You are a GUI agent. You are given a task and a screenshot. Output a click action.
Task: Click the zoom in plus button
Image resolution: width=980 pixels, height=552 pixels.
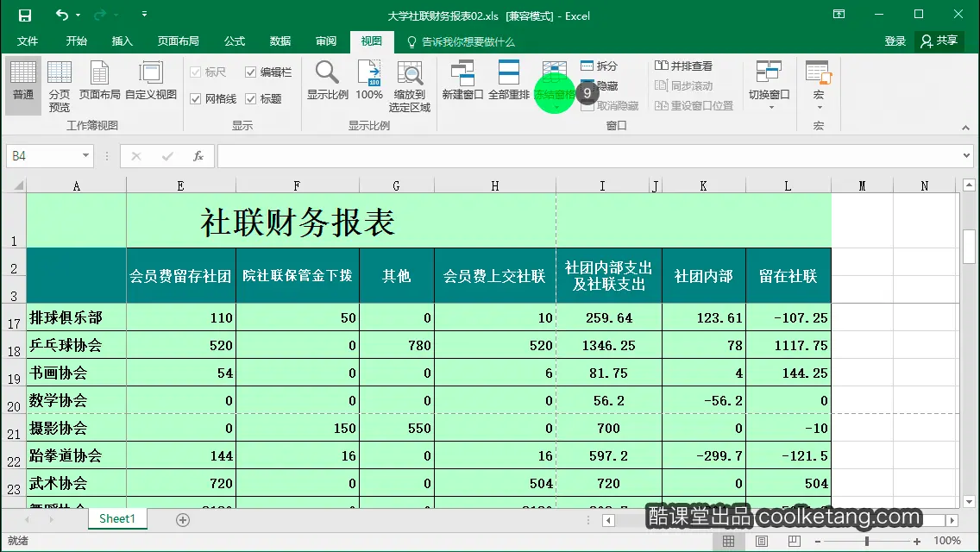[x=917, y=542]
